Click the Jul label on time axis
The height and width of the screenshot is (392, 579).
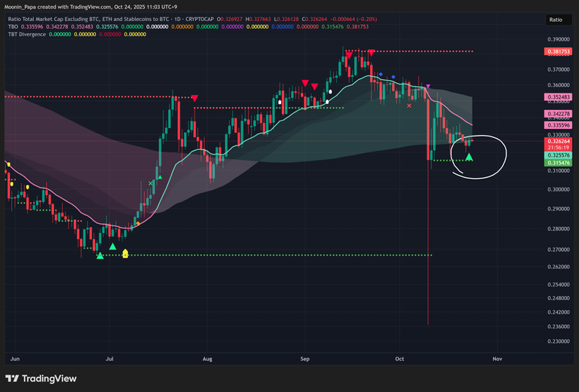pyautogui.click(x=111, y=360)
